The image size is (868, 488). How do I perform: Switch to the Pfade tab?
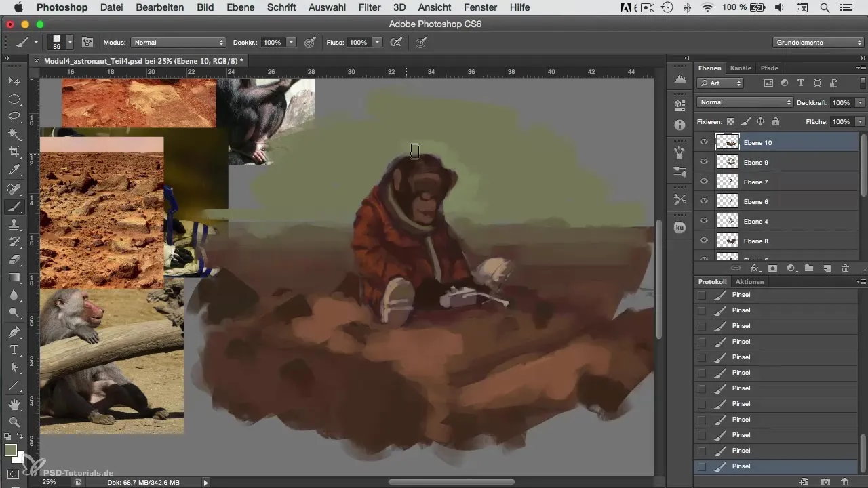pos(769,68)
